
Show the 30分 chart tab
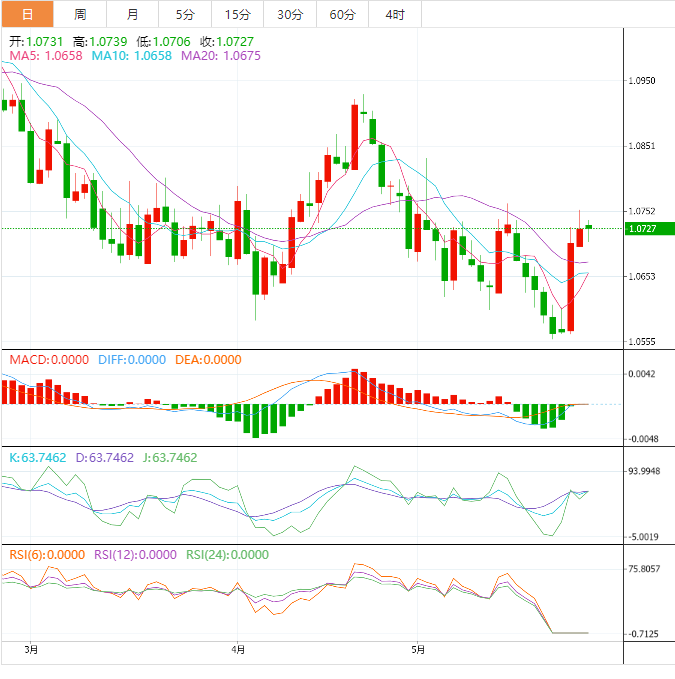pos(290,14)
